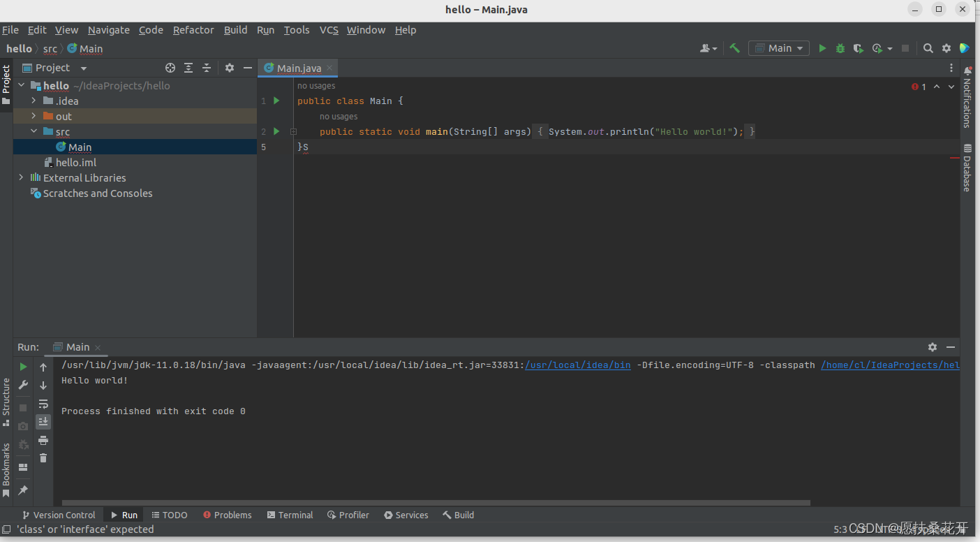This screenshot has width=980, height=542.
Task: Click Down the Stack Trace arrow
Action: coord(43,385)
